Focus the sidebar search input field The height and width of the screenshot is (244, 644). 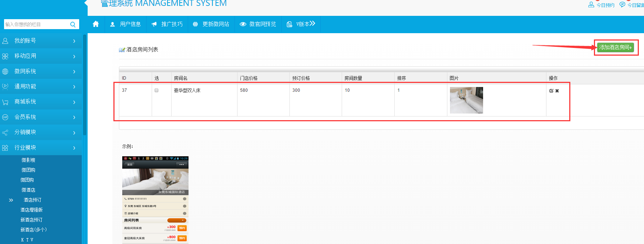(36, 24)
